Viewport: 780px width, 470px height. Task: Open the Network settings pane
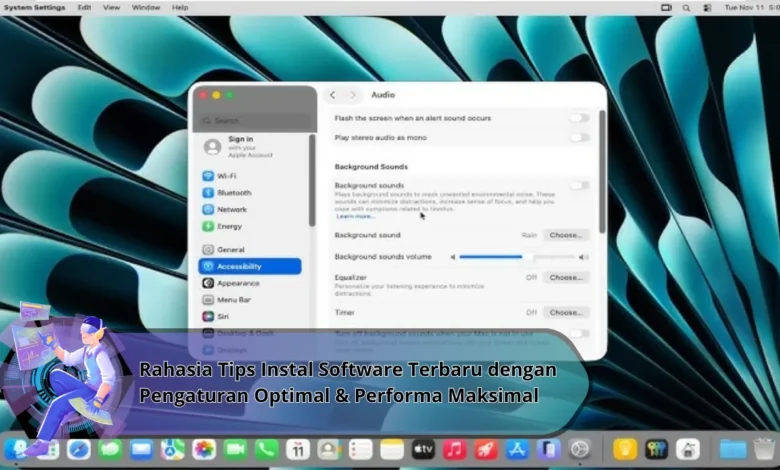[x=231, y=210]
